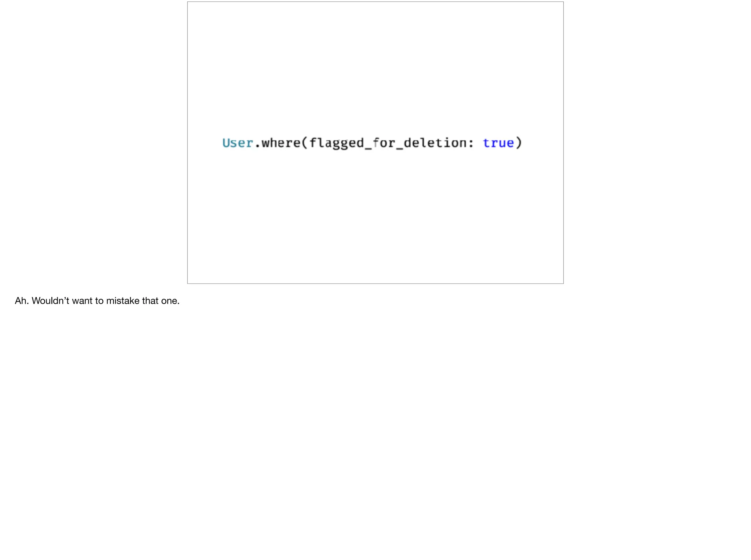Click the second underscore before 'deletion'
751x560 pixels.
[399, 149]
